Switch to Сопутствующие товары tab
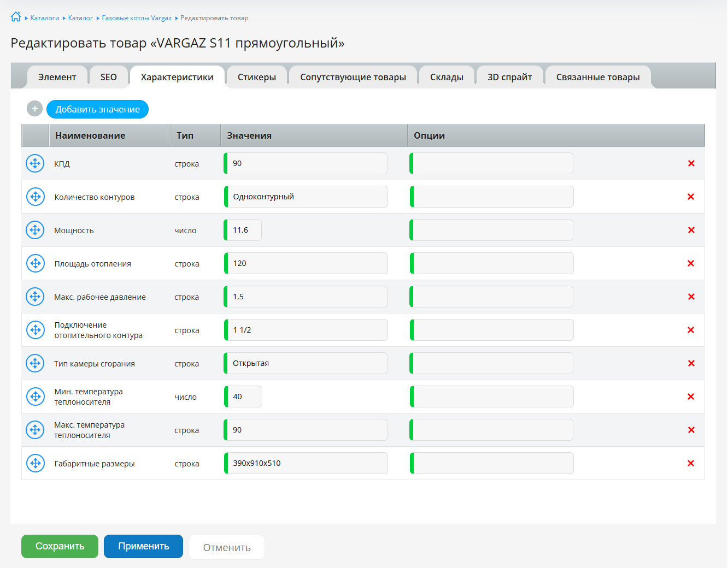728x568 pixels. (353, 77)
